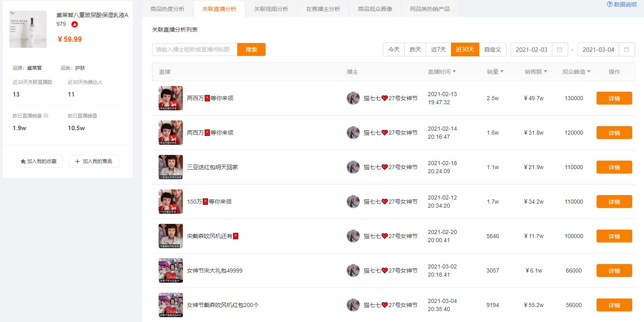Screen dimensions: 644x322
Task: Sort the list by 销量 column arrow
Action: (x=502, y=71)
